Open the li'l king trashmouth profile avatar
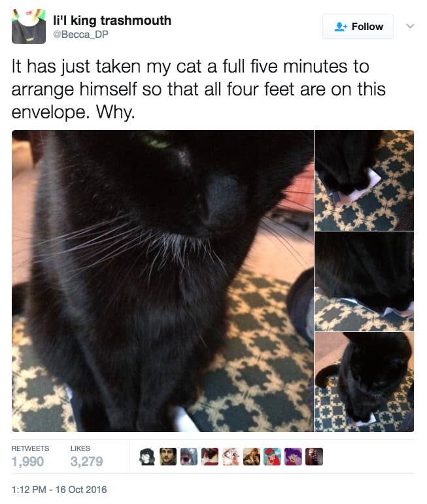Screen dimensions: 427x504 (29, 26)
